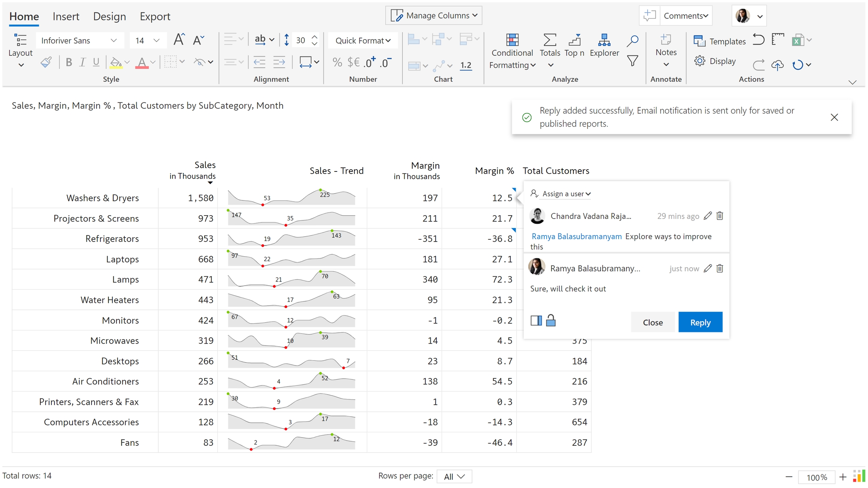Click the format painter brush icon
Image resolution: width=868 pixels, height=488 pixels.
tap(46, 62)
